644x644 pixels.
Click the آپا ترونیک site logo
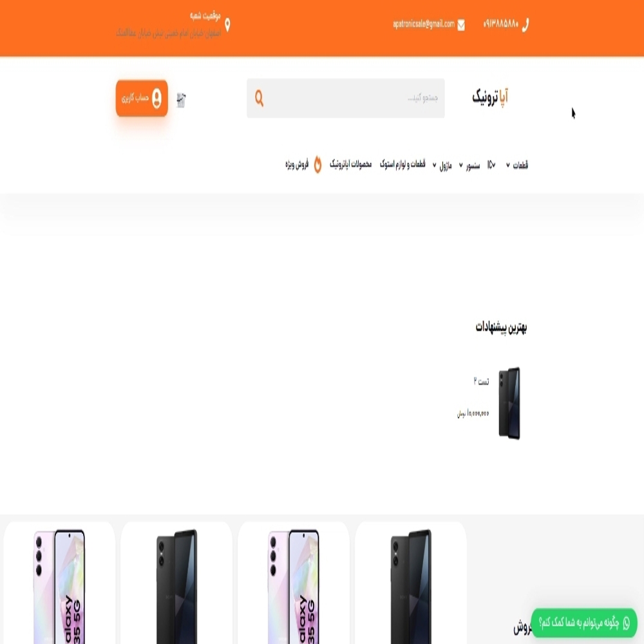[490, 97]
